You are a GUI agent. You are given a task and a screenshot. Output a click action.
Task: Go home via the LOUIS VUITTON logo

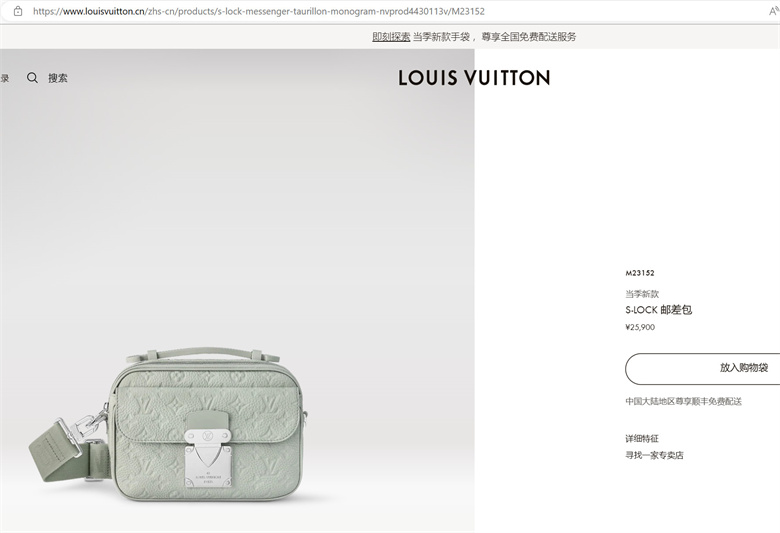(474, 78)
